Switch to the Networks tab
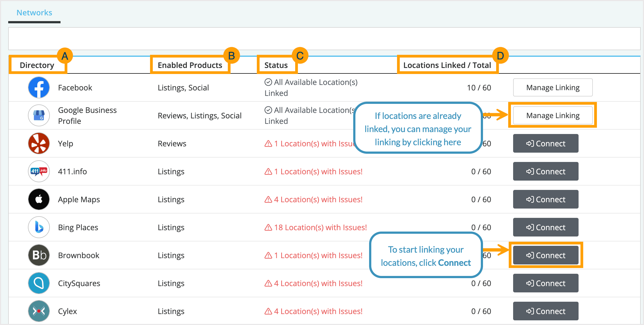The width and height of the screenshot is (644, 325). [x=34, y=12]
